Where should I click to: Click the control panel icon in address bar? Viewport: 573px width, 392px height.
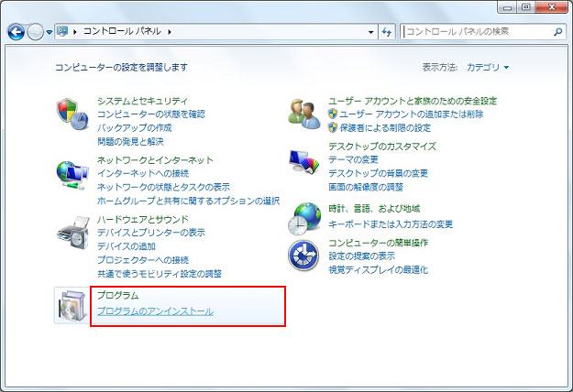click(62, 31)
